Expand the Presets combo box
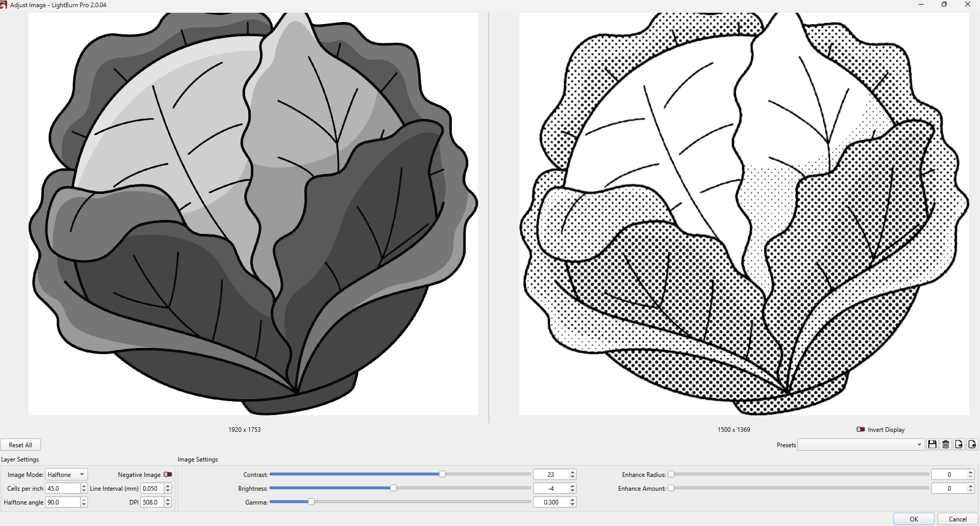 (861, 445)
